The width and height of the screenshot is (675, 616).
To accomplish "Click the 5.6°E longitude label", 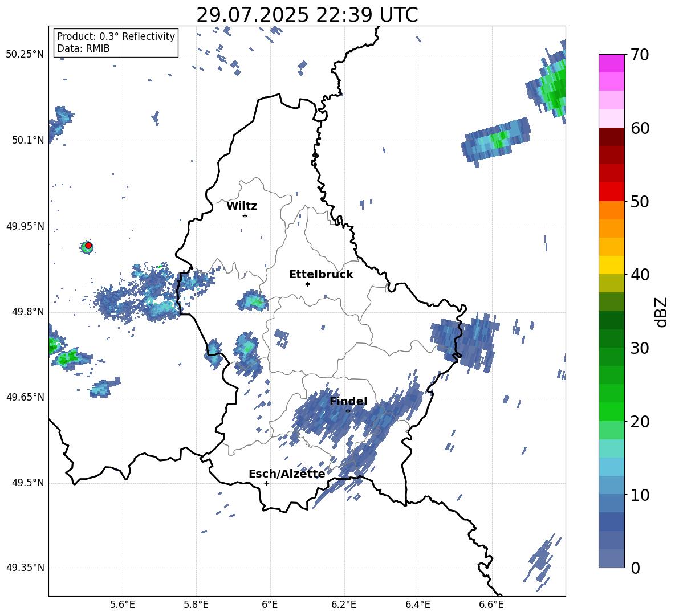I will (122, 605).
